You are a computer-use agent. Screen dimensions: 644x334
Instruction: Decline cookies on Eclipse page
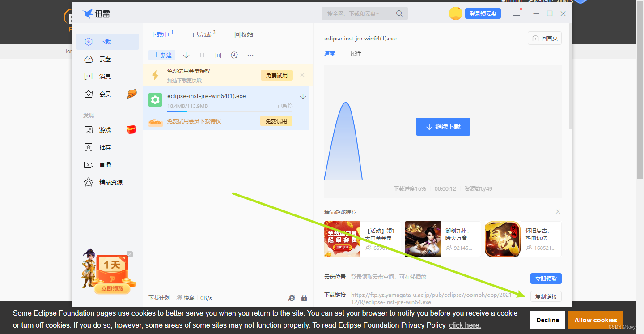(548, 320)
